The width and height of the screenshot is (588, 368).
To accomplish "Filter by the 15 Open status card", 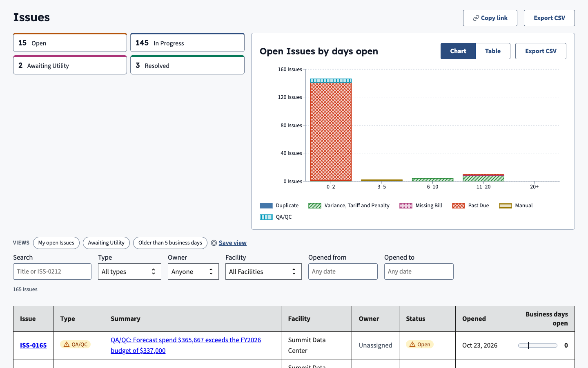I will 70,43.
